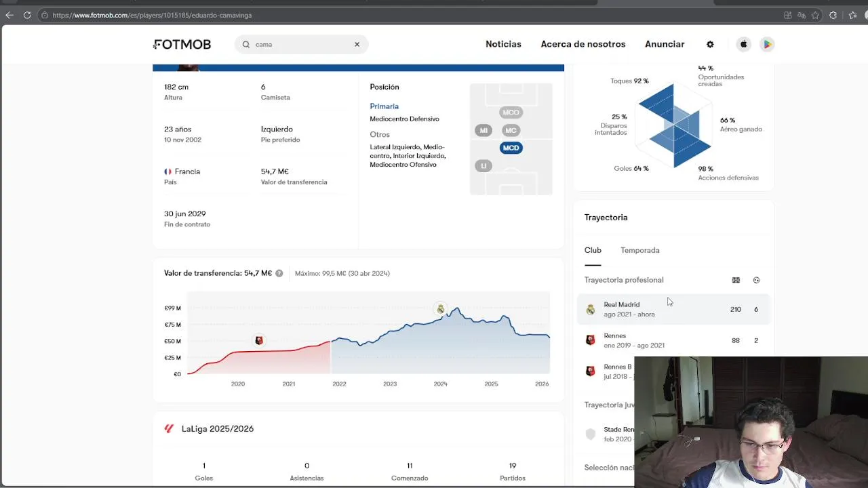Select the MCO position badge
Image resolution: width=868 pixels, height=488 pixels.
[511, 113]
